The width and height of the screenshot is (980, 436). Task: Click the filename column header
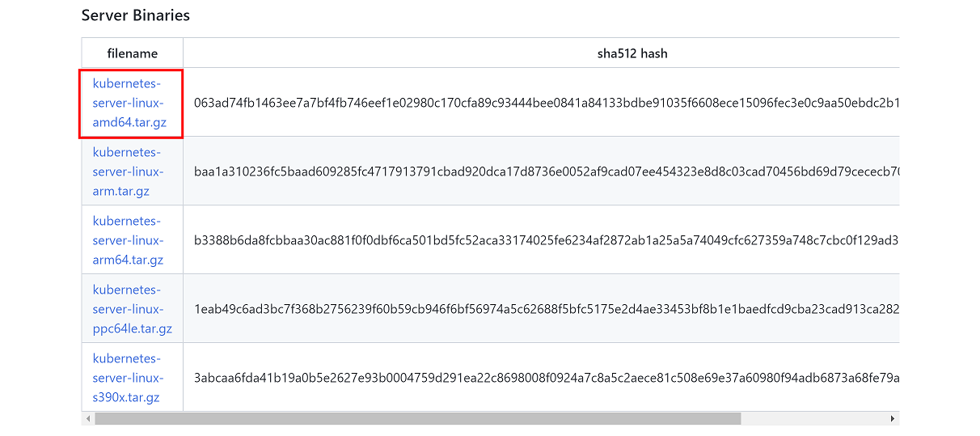[x=133, y=53]
